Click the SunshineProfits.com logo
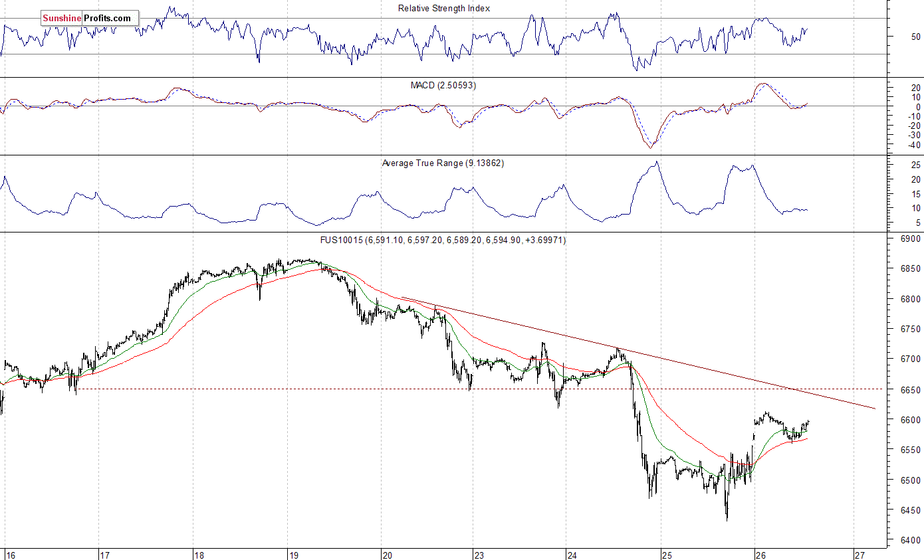The width and height of the screenshot is (924, 560). coord(90,19)
